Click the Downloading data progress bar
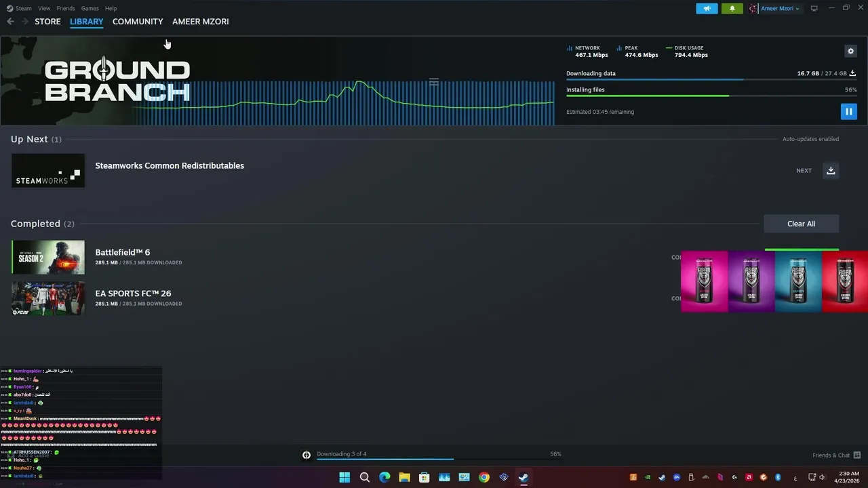This screenshot has height=488, width=868. click(711, 80)
